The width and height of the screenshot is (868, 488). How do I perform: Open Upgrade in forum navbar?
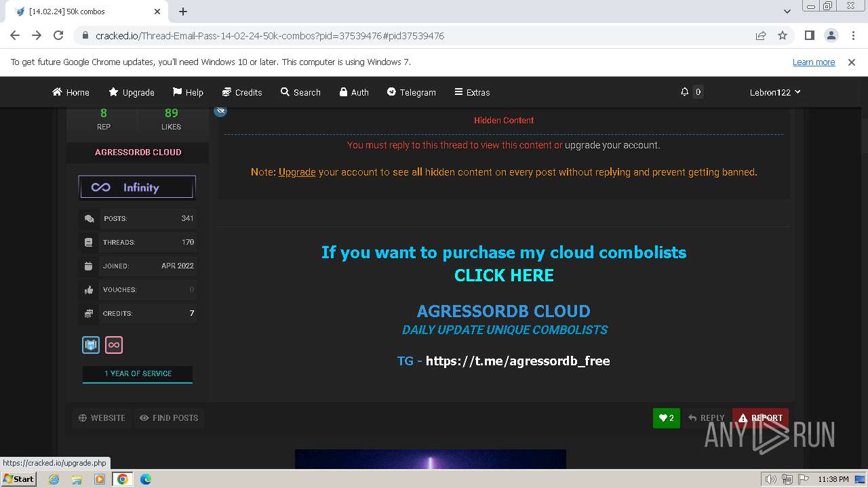(x=132, y=92)
